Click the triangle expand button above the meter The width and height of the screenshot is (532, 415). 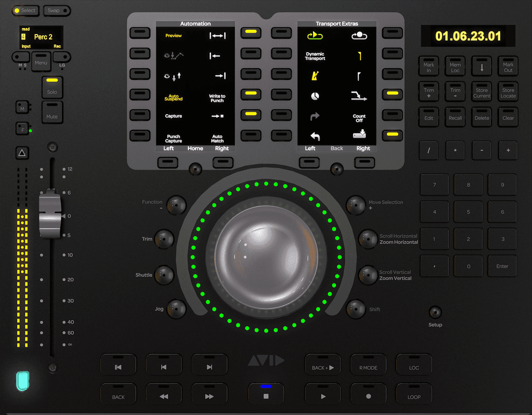point(22,153)
